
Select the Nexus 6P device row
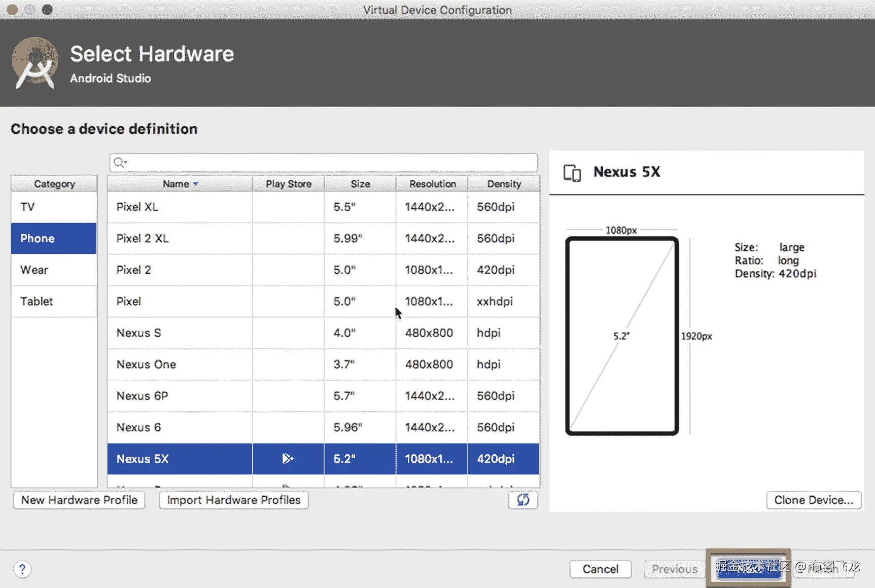click(323, 396)
